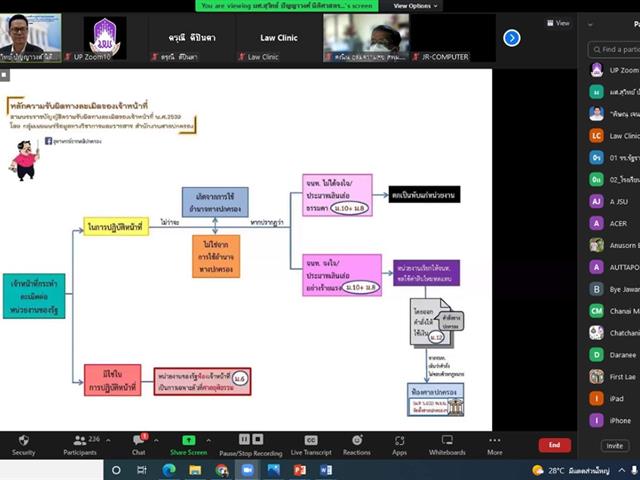Click the green Share Screen icon
Screen dimensions: 640x480
(189, 440)
